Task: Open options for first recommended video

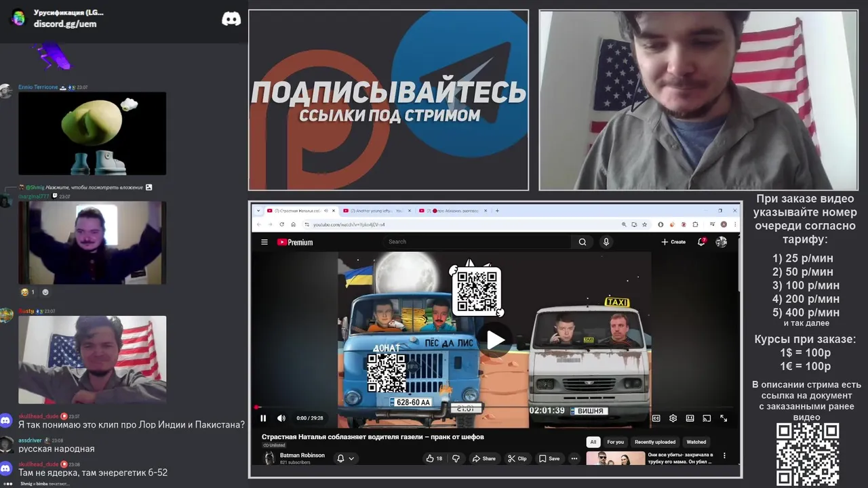Action: 724,455
